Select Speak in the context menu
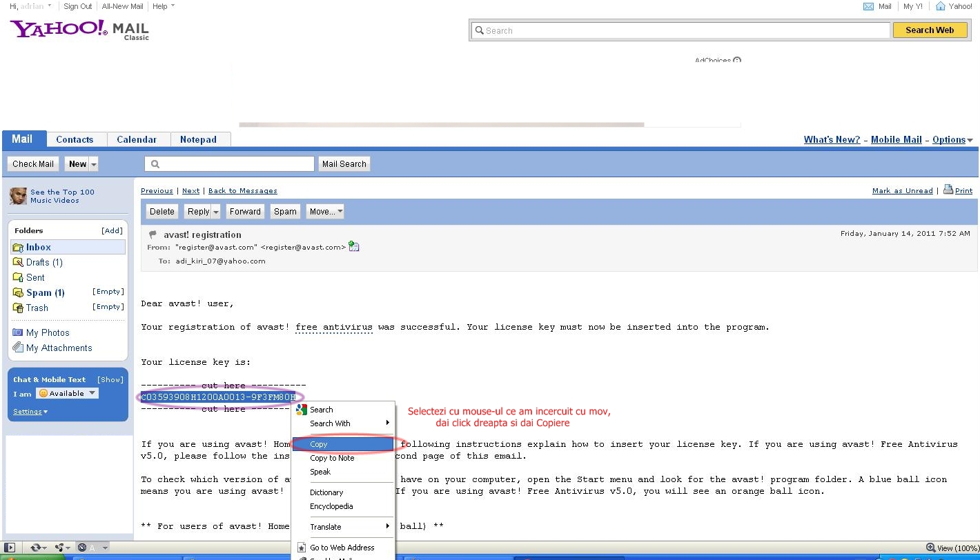Screen dimensions: 980x560 pyautogui.click(x=344, y=472)
